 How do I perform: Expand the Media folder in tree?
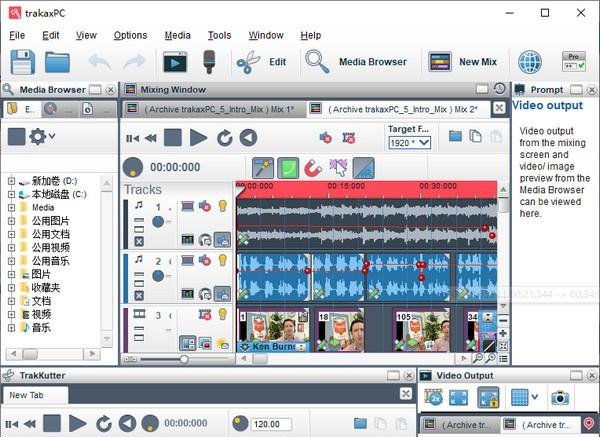11,208
